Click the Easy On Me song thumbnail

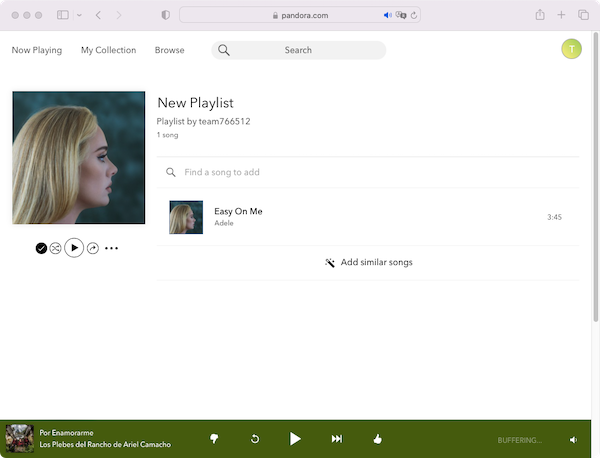pos(186,217)
